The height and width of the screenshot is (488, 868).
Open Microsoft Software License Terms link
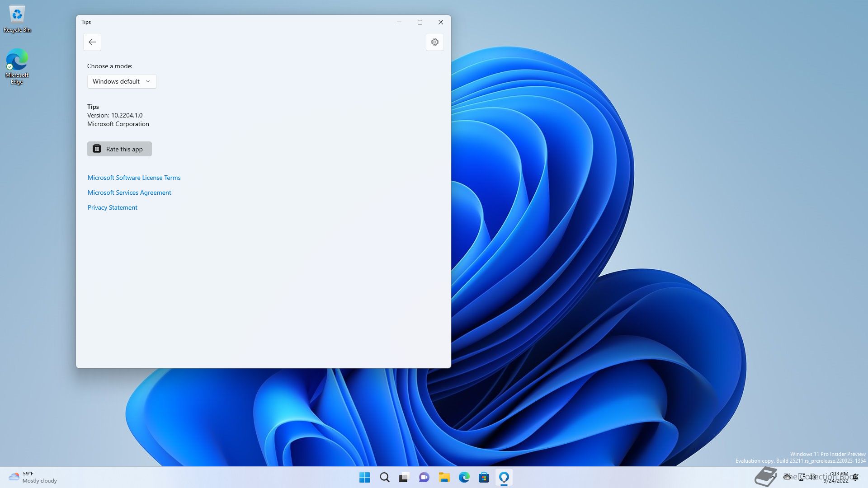(x=134, y=178)
